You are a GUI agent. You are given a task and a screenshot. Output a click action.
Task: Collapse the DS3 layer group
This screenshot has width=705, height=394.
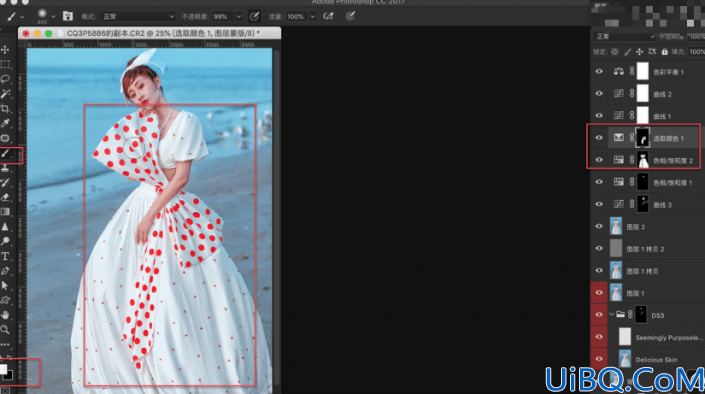pos(611,314)
